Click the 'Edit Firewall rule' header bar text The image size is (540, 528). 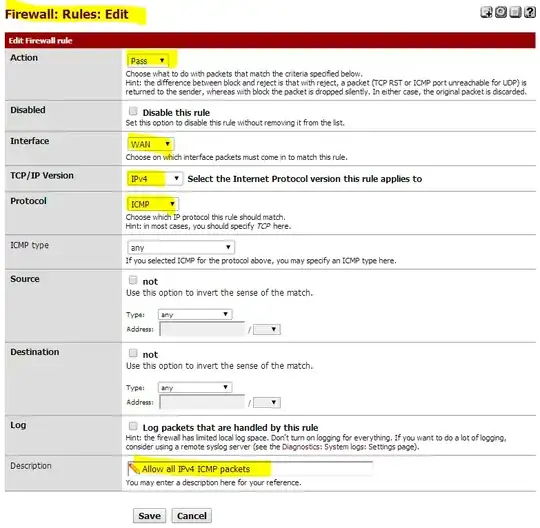coord(40,41)
